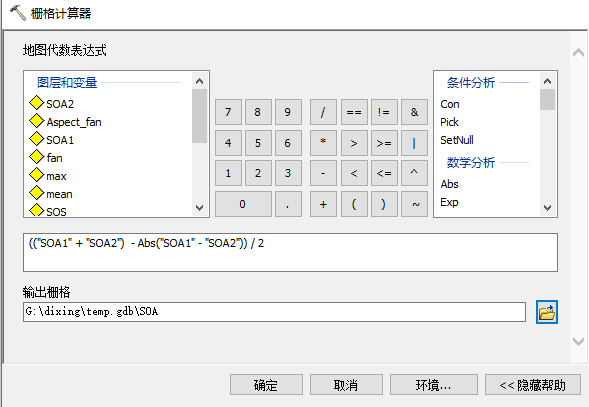
Task: Select the SOA2 raster layer
Action: (52, 104)
